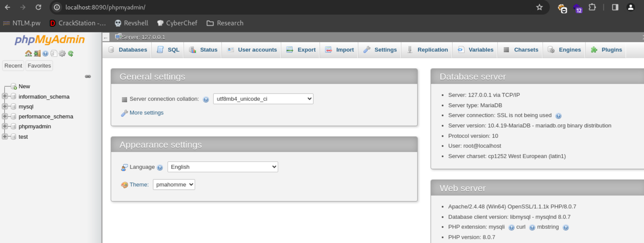The width and height of the screenshot is (644, 243).
Task: Open the browser profile avatar icon
Action: point(631,7)
